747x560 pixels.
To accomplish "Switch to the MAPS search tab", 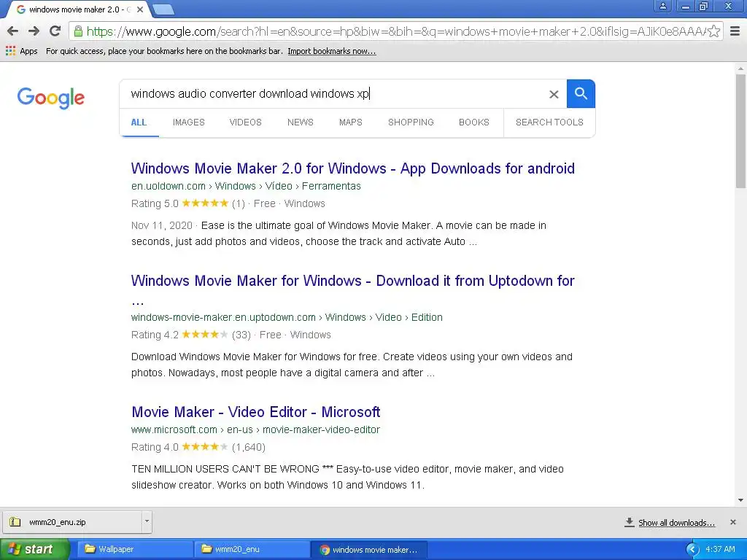I will (351, 122).
